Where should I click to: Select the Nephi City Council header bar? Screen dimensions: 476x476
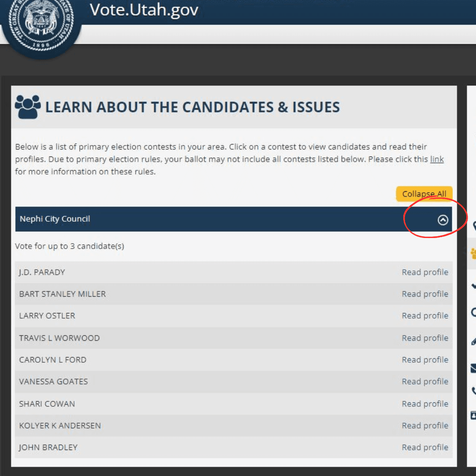(176, 219)
